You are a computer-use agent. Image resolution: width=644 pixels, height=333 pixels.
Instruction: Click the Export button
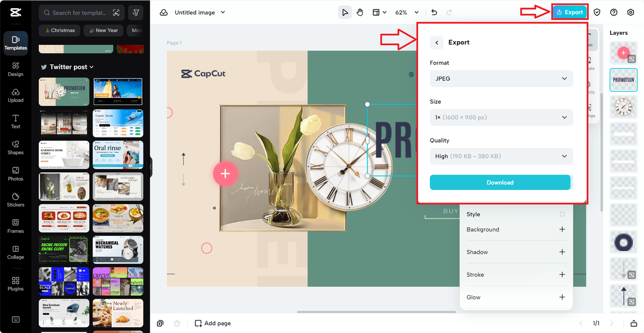point(570,13)
